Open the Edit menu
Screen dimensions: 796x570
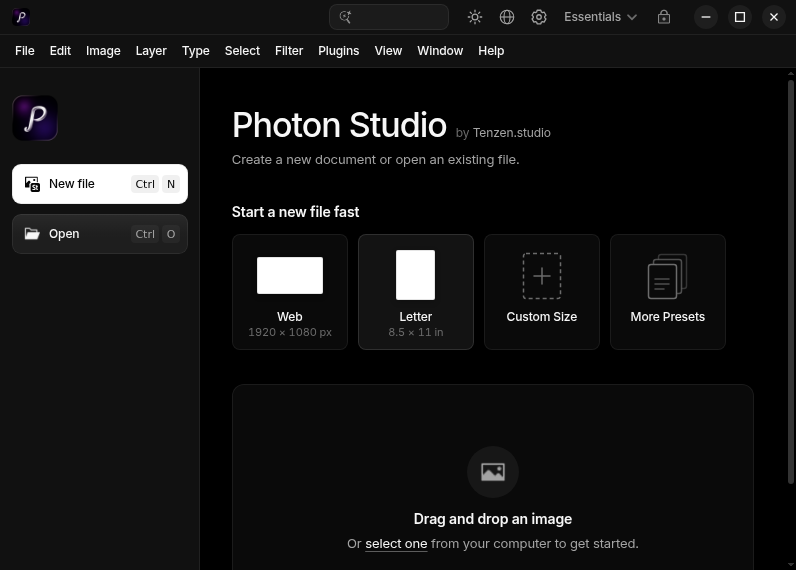(x=60, y=51)
